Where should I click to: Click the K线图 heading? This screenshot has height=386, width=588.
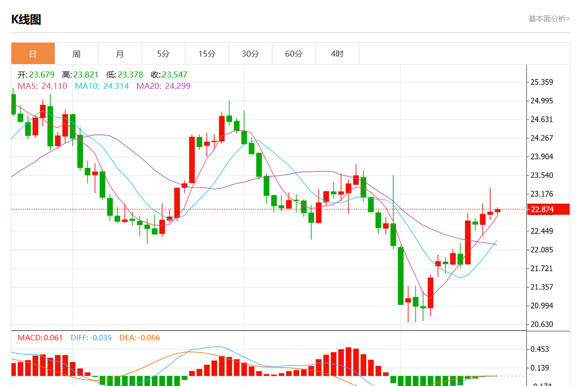pyautogui.click(x=26, y=19)
